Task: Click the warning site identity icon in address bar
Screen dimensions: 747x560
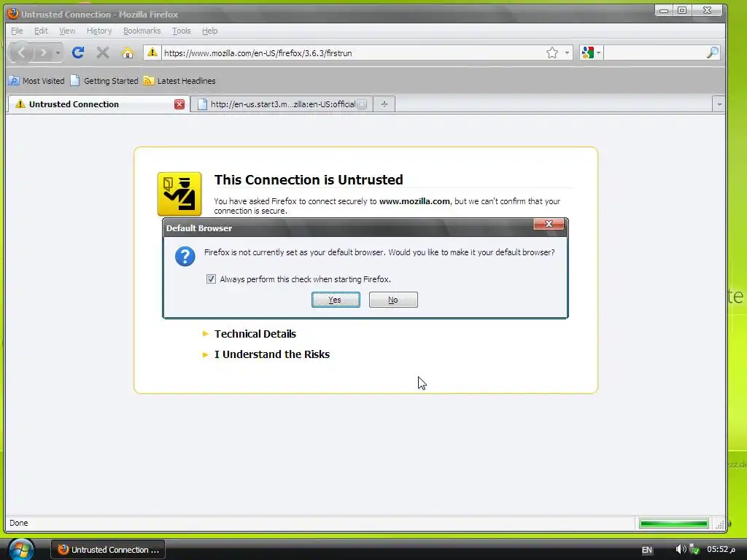Action: [152, 52]
